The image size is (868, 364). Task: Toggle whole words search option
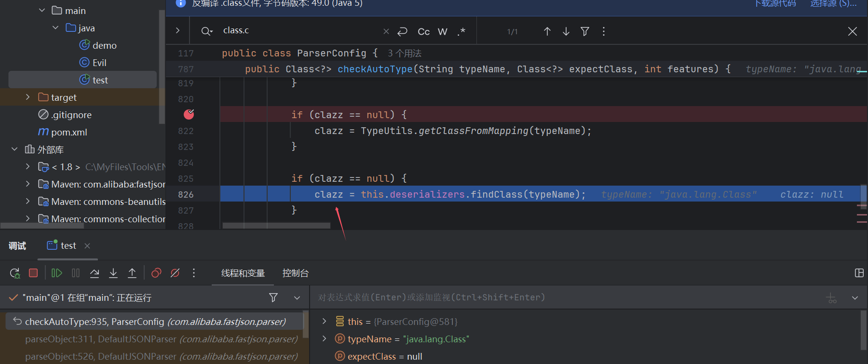pyautogui.click(x=443, y=31)
